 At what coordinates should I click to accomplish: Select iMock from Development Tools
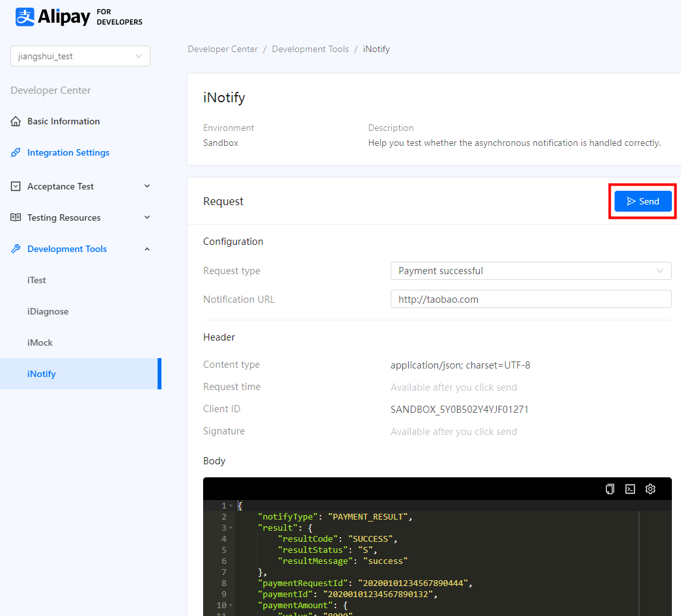(40, 343)
